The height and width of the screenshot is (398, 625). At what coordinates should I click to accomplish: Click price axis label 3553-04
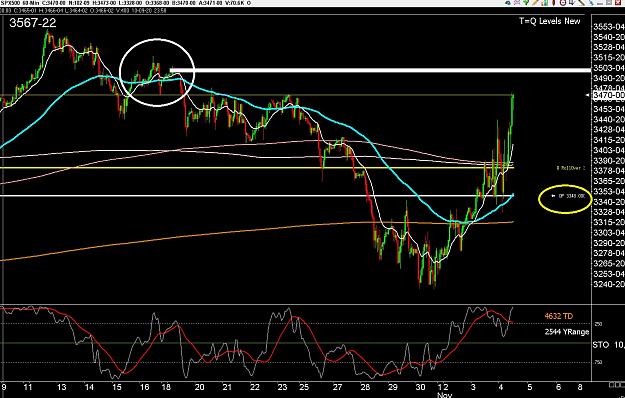coord(609,27)
